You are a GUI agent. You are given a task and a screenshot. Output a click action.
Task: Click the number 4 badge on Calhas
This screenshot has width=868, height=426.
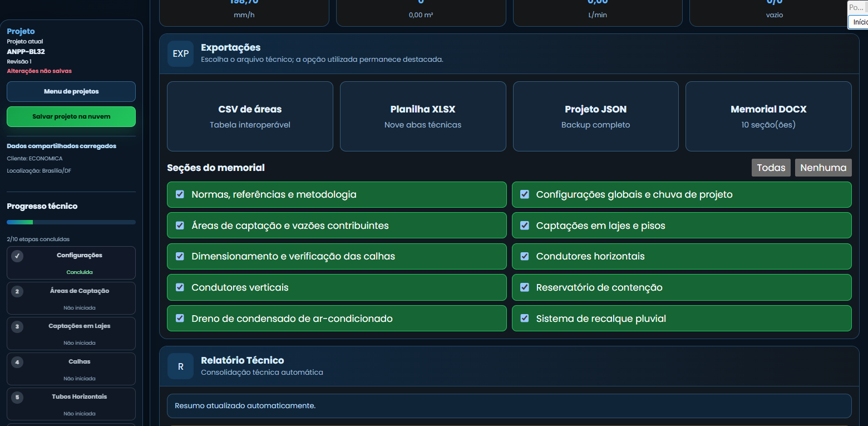click(17, 362)
